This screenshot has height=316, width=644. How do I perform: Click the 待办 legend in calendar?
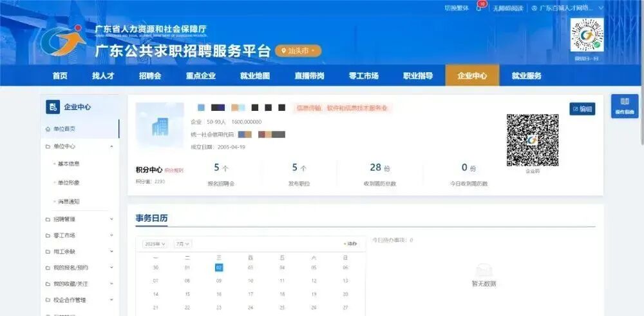point(350,244)
